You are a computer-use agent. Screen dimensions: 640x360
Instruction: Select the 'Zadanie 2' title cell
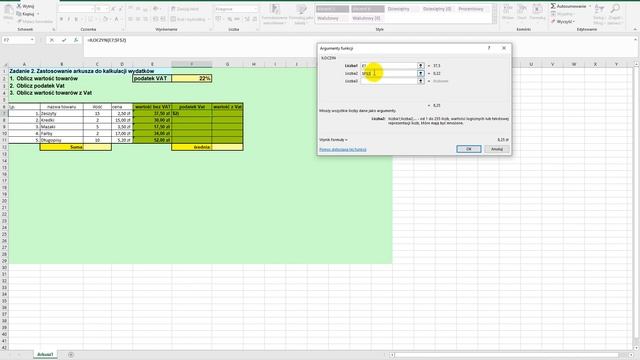tap(82, 71)
